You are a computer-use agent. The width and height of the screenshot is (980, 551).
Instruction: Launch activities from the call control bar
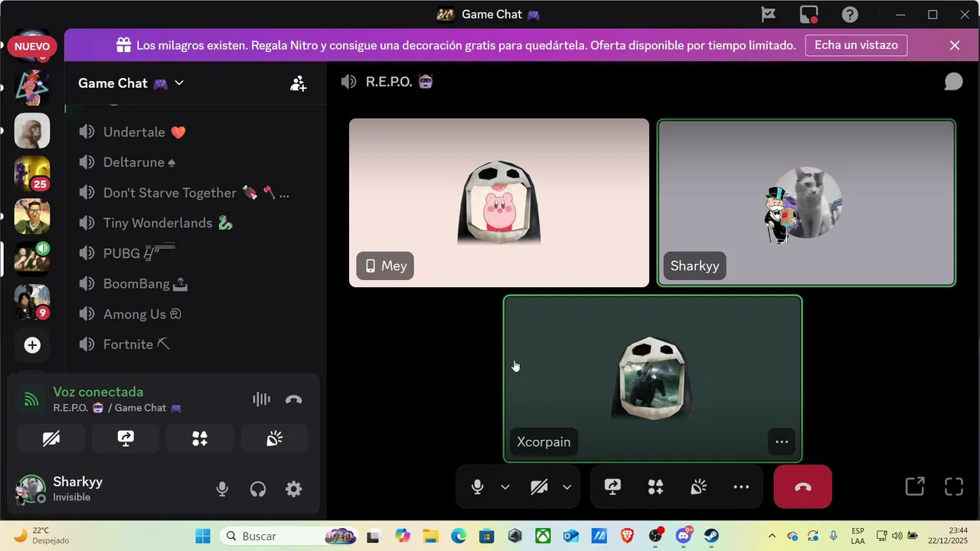point(655,487)
